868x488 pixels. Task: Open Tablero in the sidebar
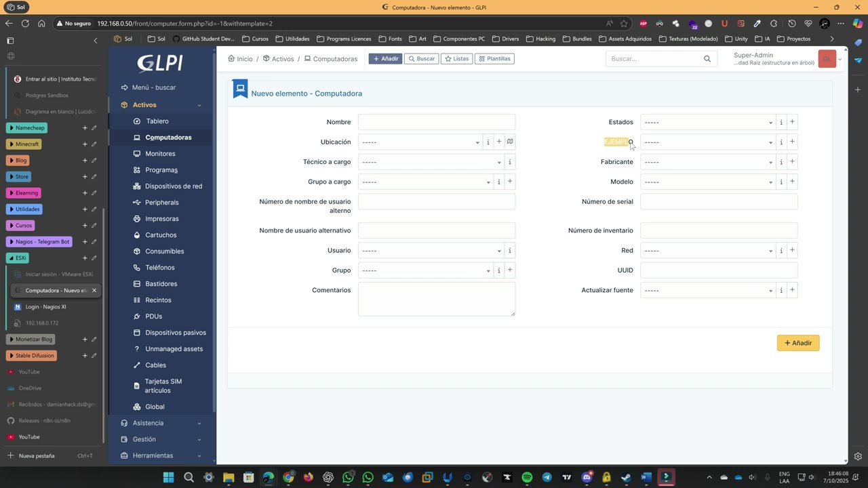coord(157,121)
